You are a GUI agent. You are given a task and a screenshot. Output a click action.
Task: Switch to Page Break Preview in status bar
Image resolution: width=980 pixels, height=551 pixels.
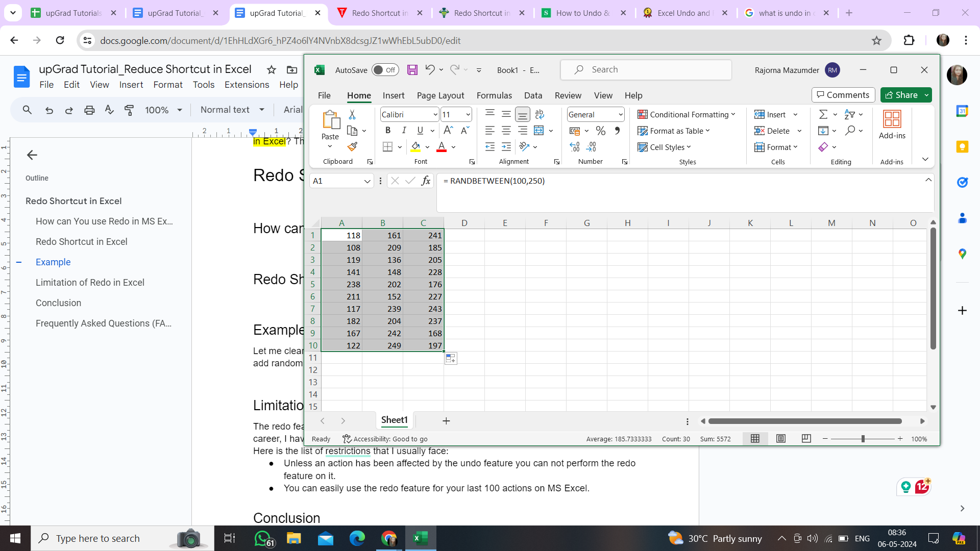coord(806,439)
